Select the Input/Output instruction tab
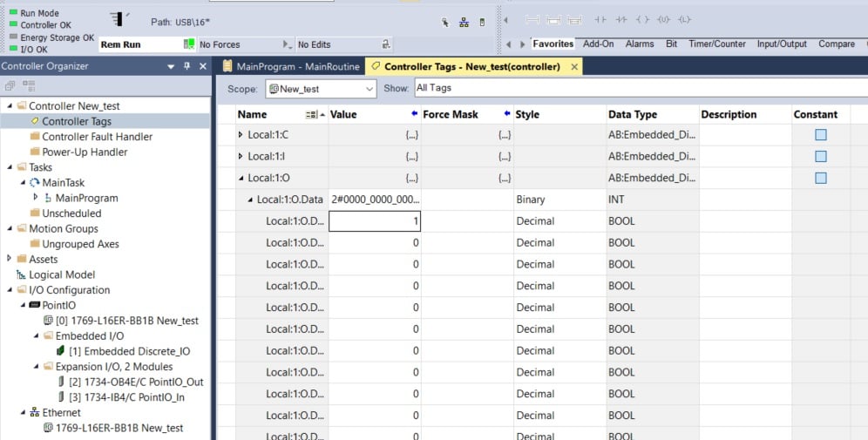 [782, 44]
